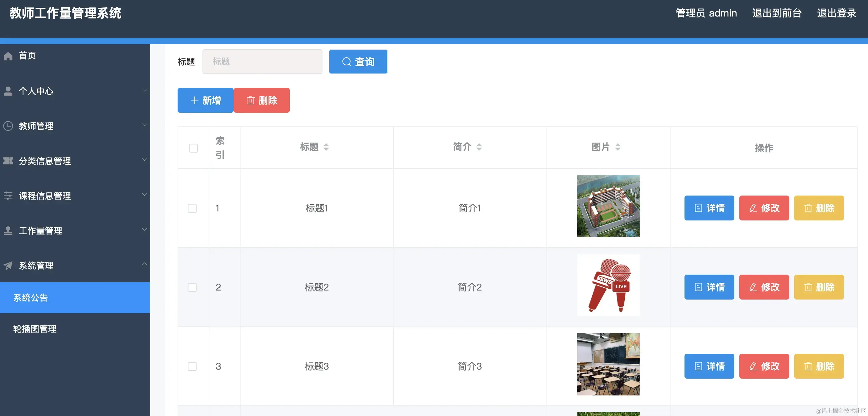The height and width of the screenshot is (416, 868).
Task: Switch to 系统公告 in the sidebar
Action: point(31,298)
